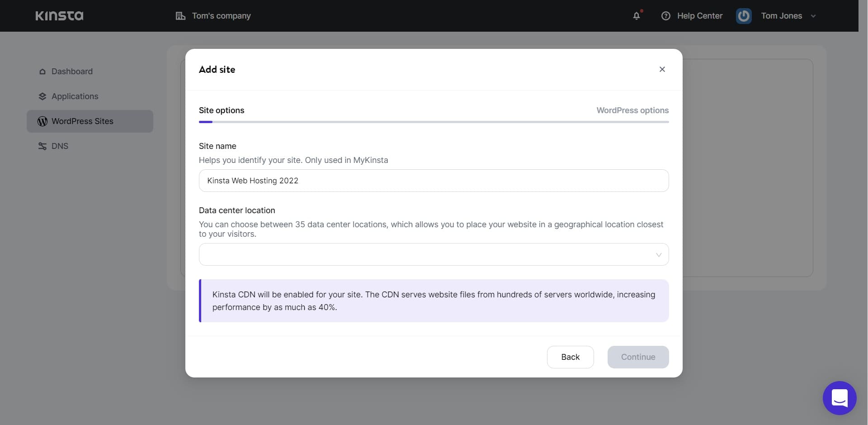Screen dimensions: 868x425
Task: Open the chat support widget
Action: pos(840,398)
